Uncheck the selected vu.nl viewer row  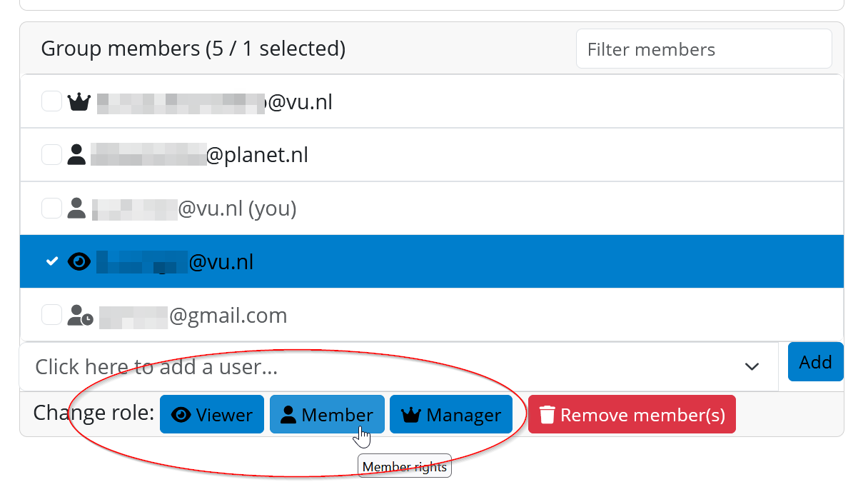[x=51, y=262]
